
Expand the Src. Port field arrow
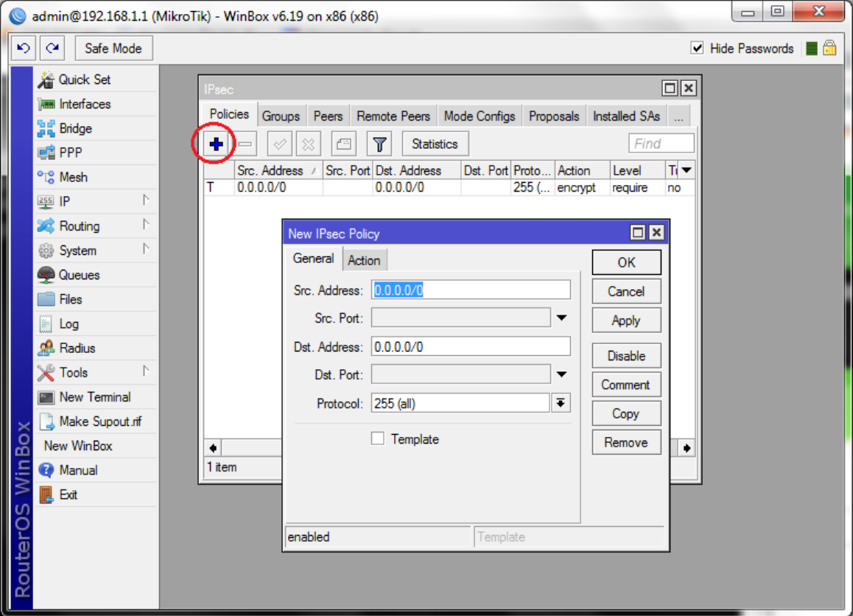click(561, 318)
